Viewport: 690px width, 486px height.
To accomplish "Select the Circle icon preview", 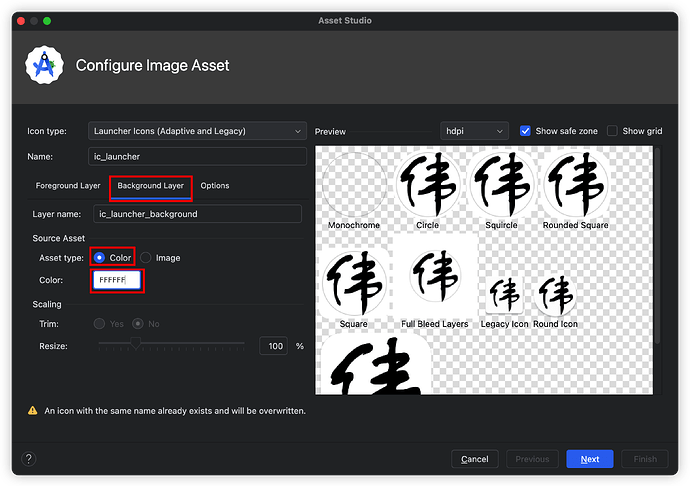I will (428, 185).
